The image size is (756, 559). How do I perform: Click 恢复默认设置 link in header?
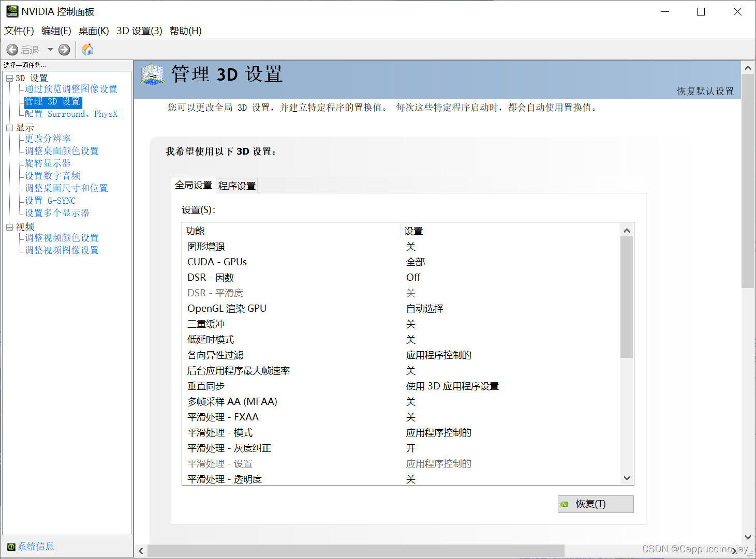[x=705, y=91]
